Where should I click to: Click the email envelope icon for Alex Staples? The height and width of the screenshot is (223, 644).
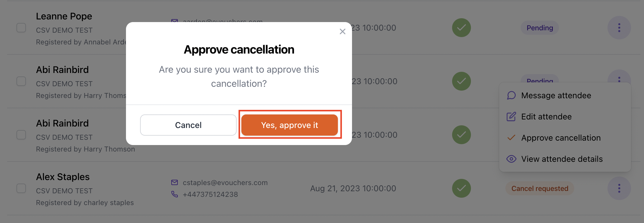pyautogui.click(x=174, y=182)
